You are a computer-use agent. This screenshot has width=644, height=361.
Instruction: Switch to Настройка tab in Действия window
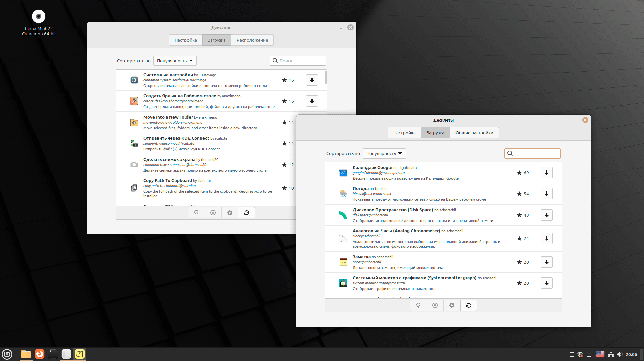tap(185, 40)
